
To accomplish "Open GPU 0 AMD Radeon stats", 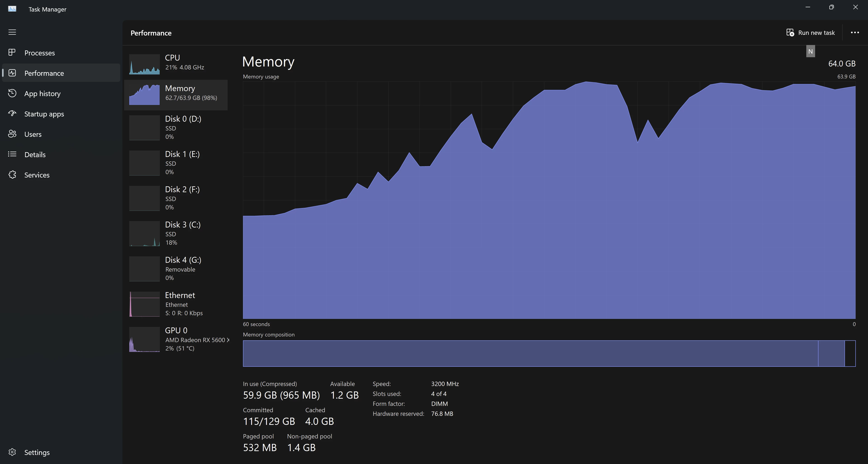I will pyautogui.click(x=176, y=339).
